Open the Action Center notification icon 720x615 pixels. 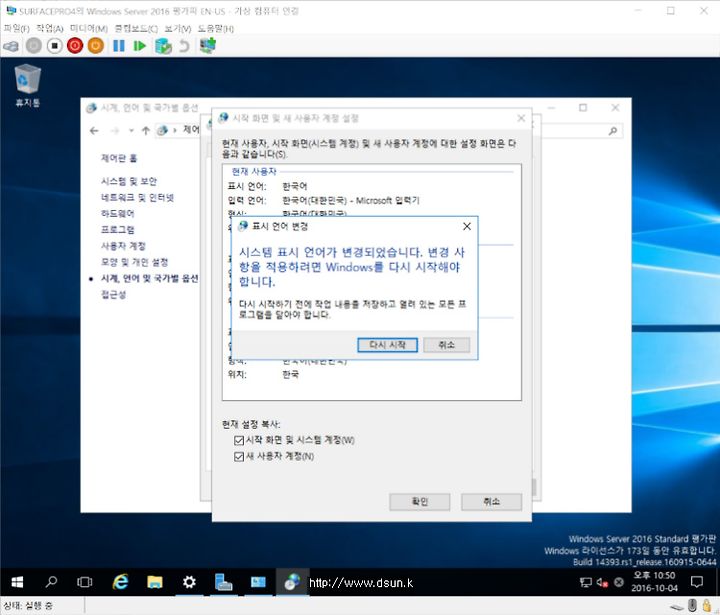coord(697,582)
